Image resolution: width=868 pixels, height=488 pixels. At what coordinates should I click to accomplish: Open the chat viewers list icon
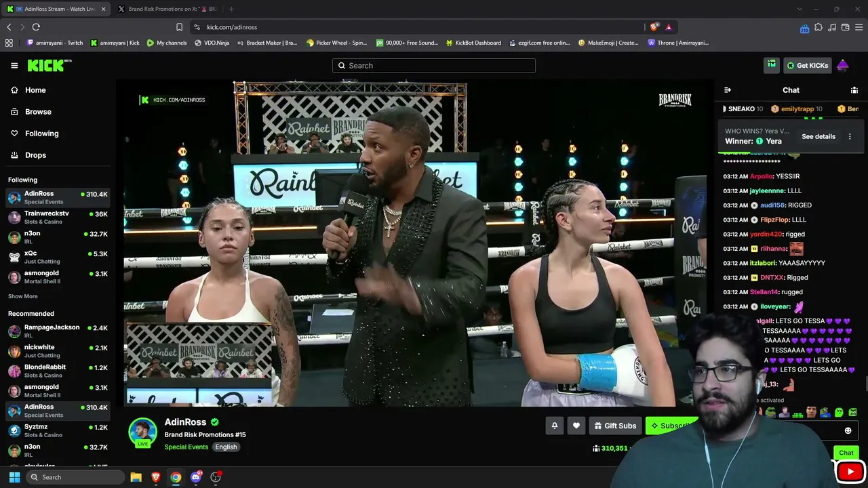pos(854,90)
